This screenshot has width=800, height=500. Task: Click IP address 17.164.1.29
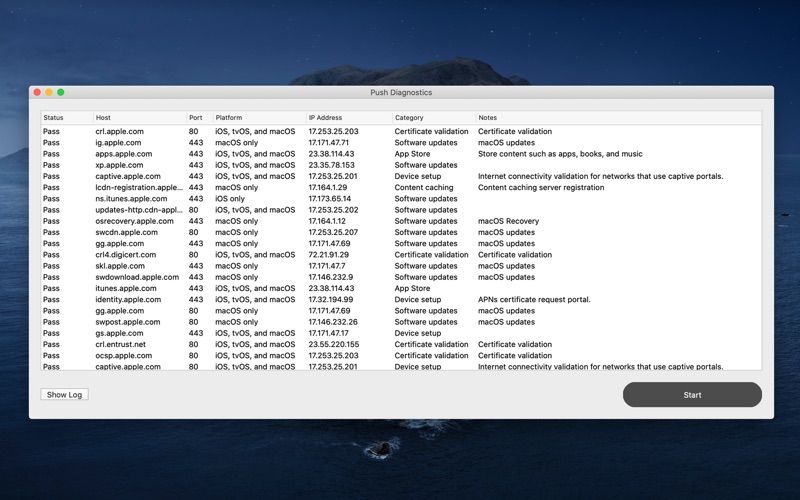328,187
